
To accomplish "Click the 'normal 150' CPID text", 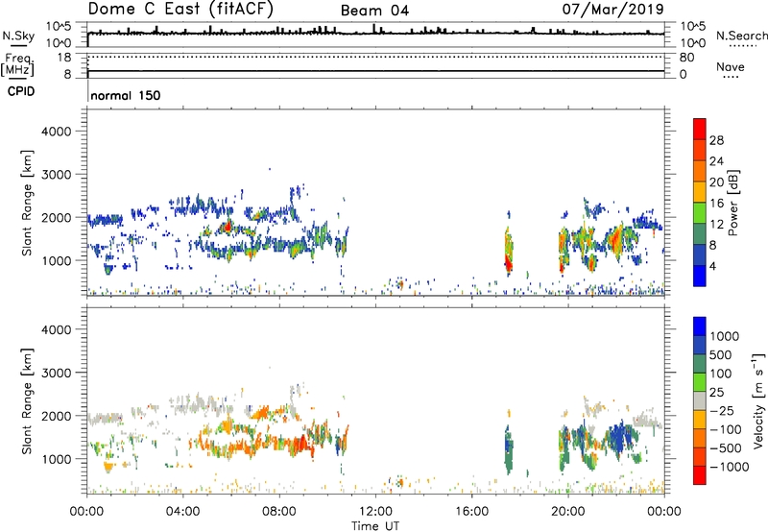I will tap(126, 95).
